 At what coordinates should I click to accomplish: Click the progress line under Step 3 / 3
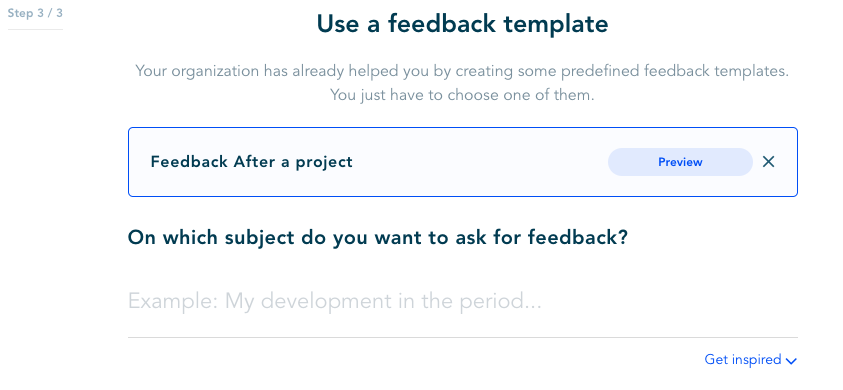35,29
